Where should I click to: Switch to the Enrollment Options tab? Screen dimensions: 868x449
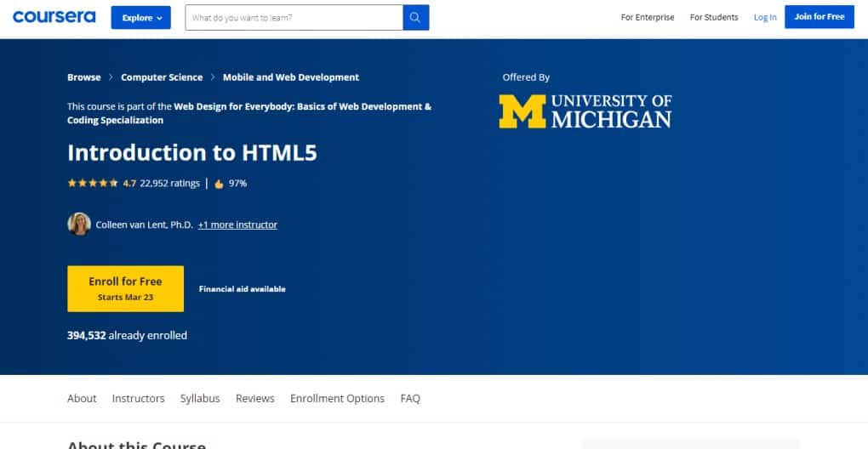337,398
